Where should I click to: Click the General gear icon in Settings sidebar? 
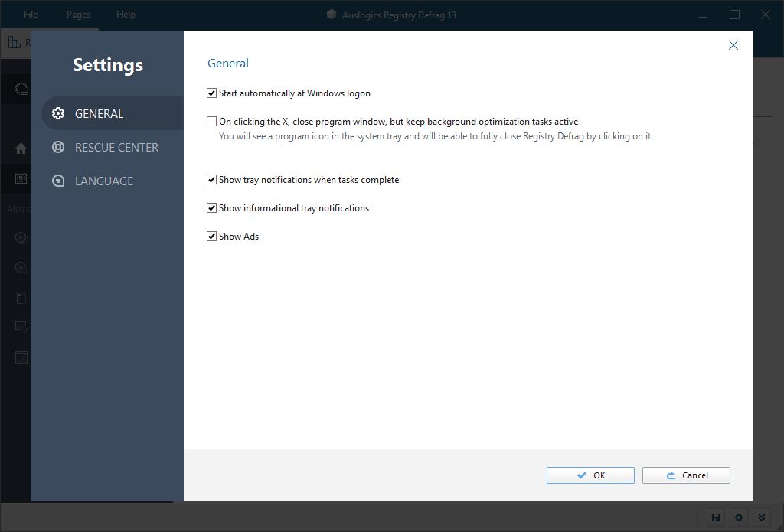[x=58, y=113]
